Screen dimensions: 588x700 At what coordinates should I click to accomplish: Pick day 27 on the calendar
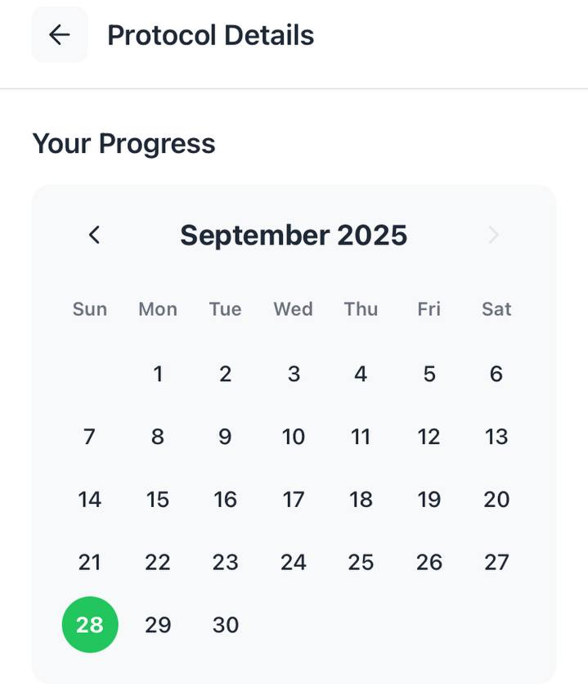click(x=496, y=562)
